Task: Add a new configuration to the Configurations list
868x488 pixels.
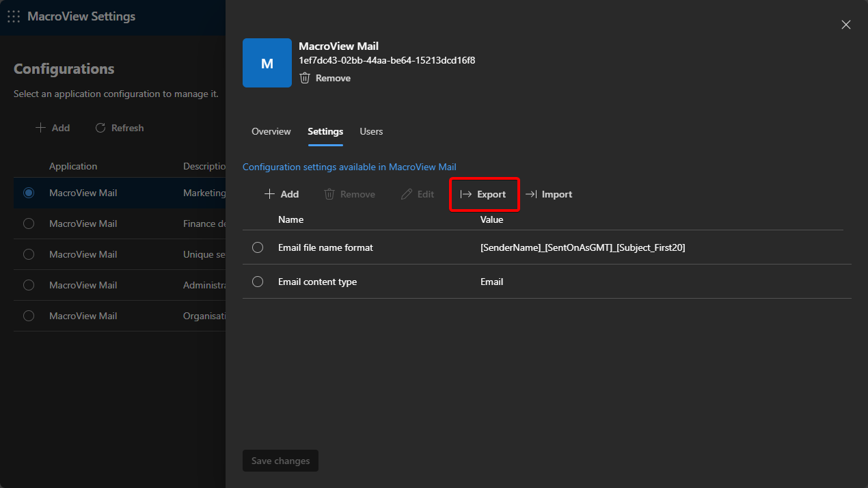Action: click(53, 128)
